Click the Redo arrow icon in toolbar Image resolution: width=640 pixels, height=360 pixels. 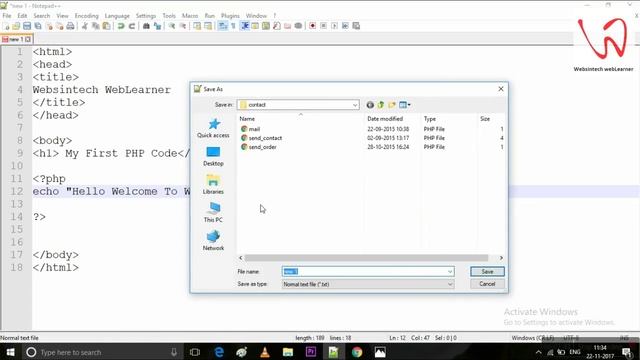point(132,26)
